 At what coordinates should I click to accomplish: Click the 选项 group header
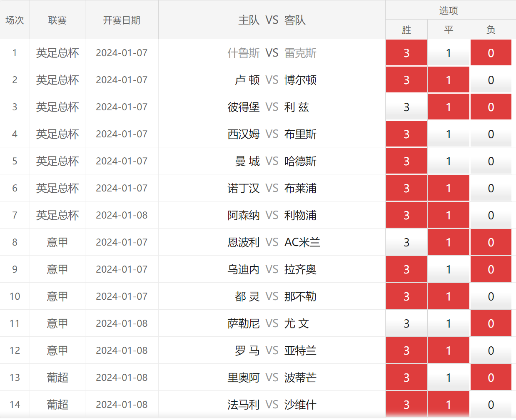click(449, 10)
